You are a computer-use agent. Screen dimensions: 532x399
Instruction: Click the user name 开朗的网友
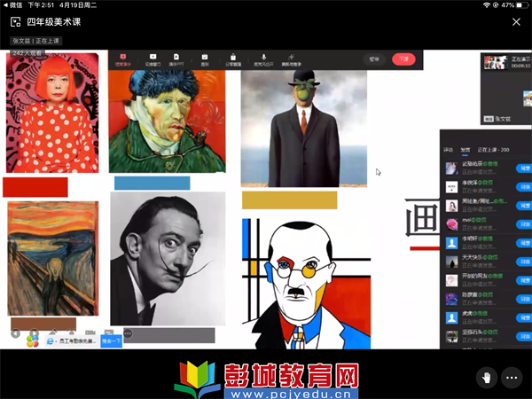tap(474, 276)
